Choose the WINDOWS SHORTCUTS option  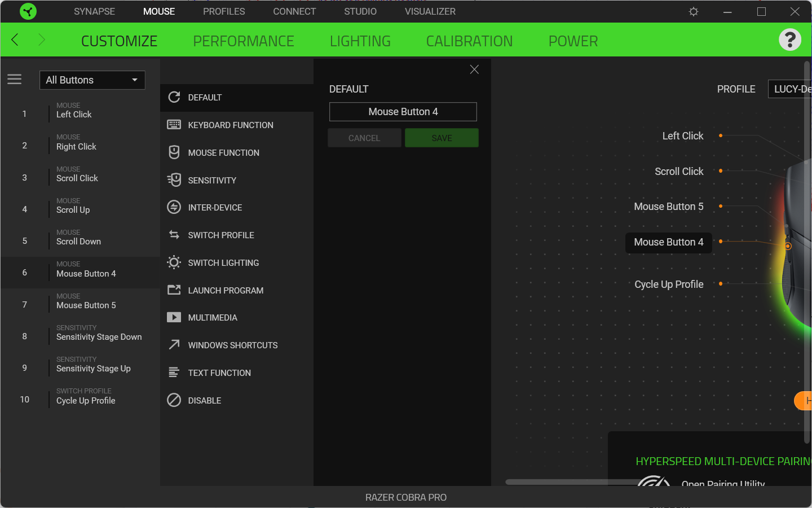237,345
